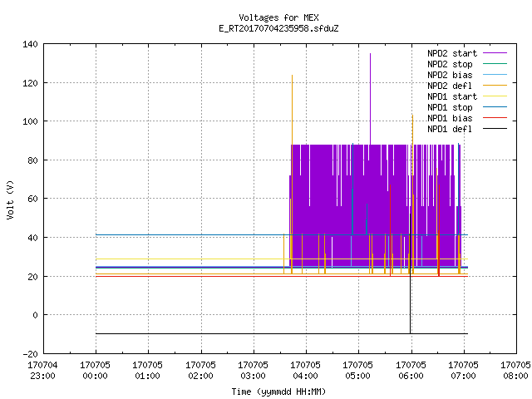
Task: Click the x-axis tick 170705 01:00
Action: point(148,371)
